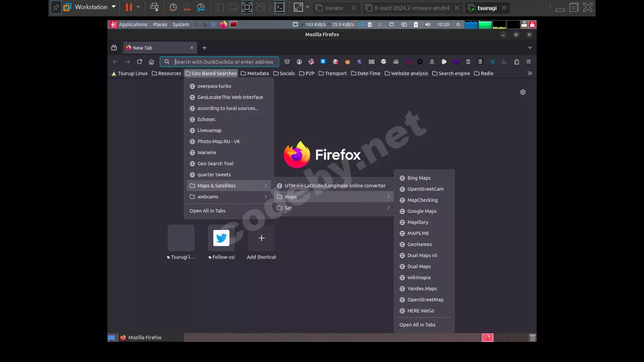This screenshot has width=644, height=362.
Task: Show more bookmarks with overflow chevron
Action: click(x=530, y=74)
